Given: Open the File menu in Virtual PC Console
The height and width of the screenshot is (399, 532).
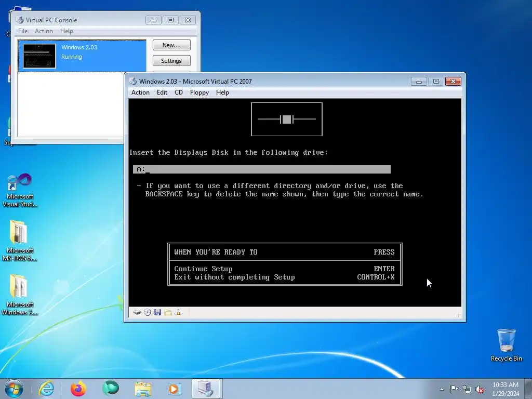Looking at the screenshot, I should tap(23, 31).
